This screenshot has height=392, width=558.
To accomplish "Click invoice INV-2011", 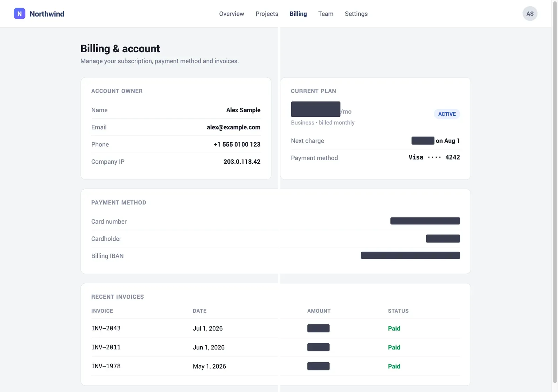I will pos(106,347).
